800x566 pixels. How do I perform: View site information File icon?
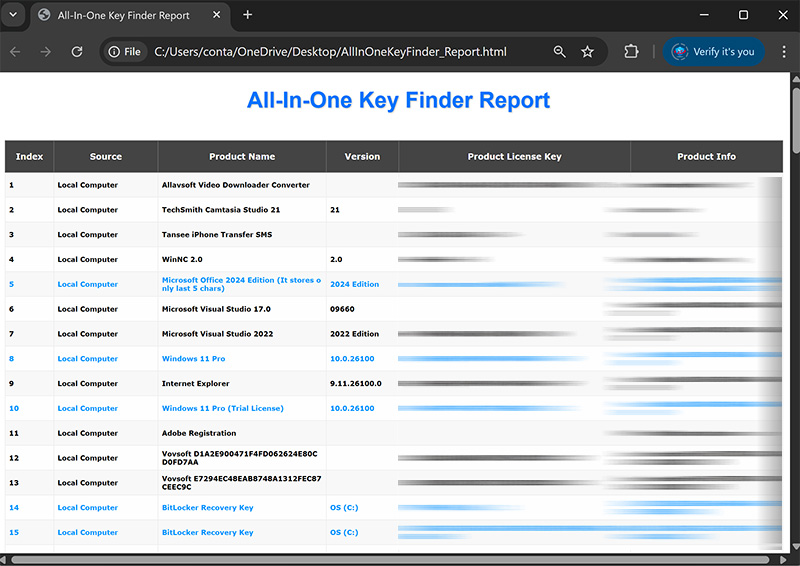coord(125,52)
